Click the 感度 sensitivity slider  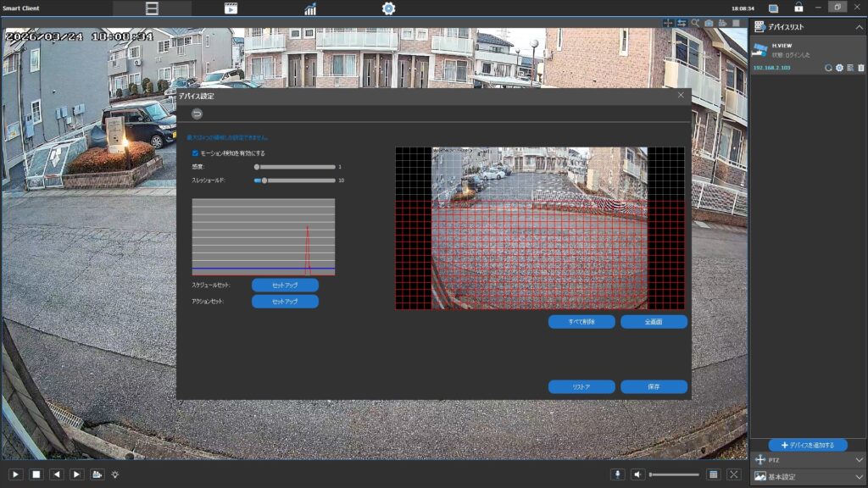[x=295, y=167]
